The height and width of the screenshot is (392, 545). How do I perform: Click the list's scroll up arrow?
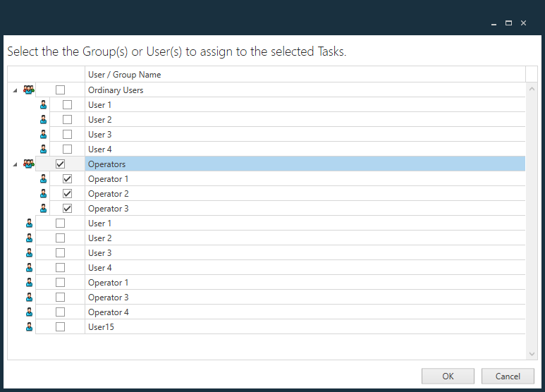click(x=532, y=90)
